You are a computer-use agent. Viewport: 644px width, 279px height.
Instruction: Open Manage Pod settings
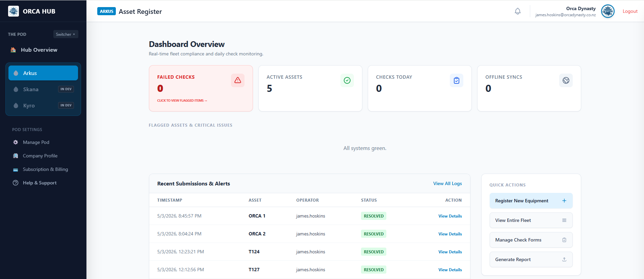tap(36, 142)
